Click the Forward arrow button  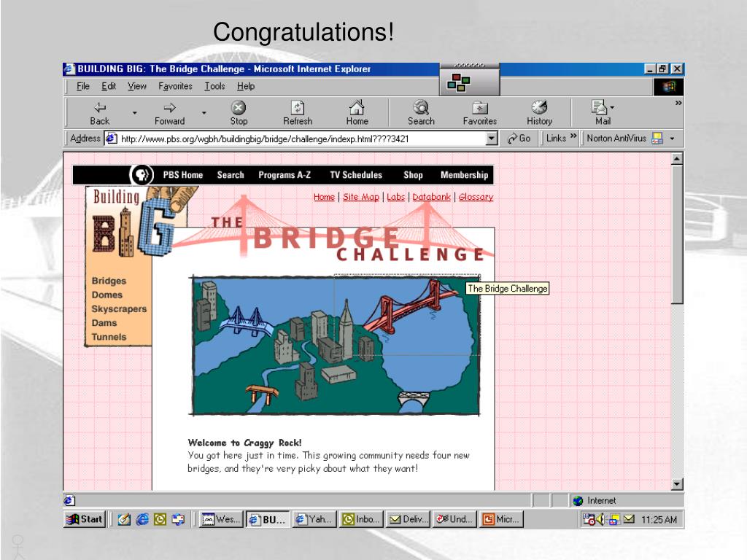pos(169,113)
